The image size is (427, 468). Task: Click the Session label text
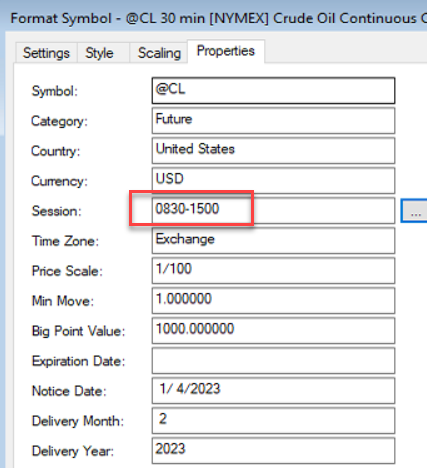pos(56,211)
